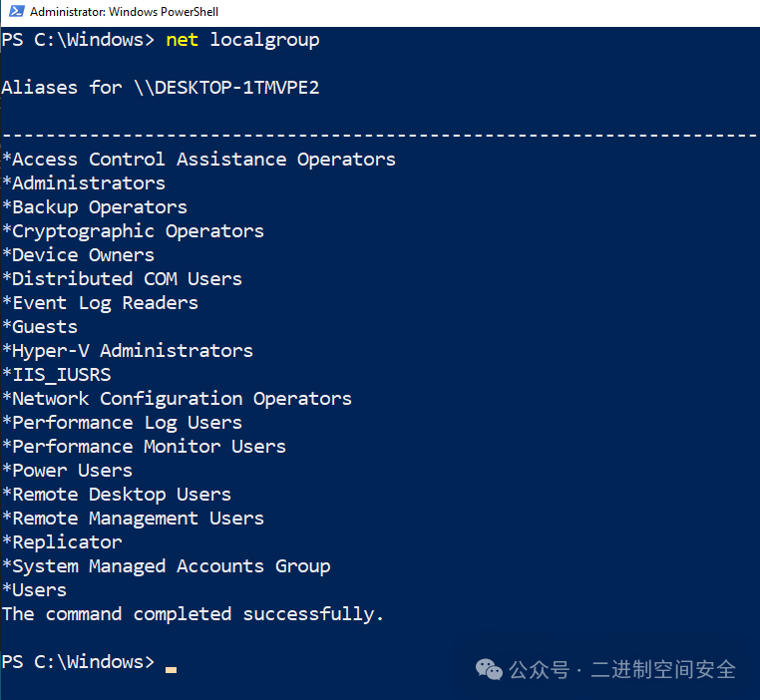Screen dimensions: 760x700
Task: Click the 'localgroup' command argument
Action: pos(264,41)
